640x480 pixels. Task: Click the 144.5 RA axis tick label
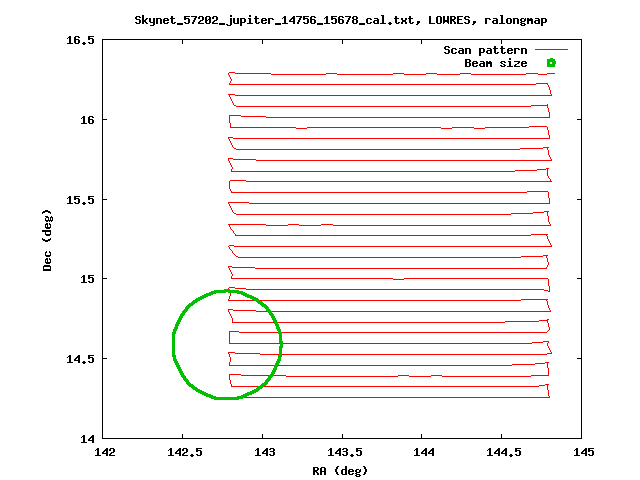pos(504,452)
